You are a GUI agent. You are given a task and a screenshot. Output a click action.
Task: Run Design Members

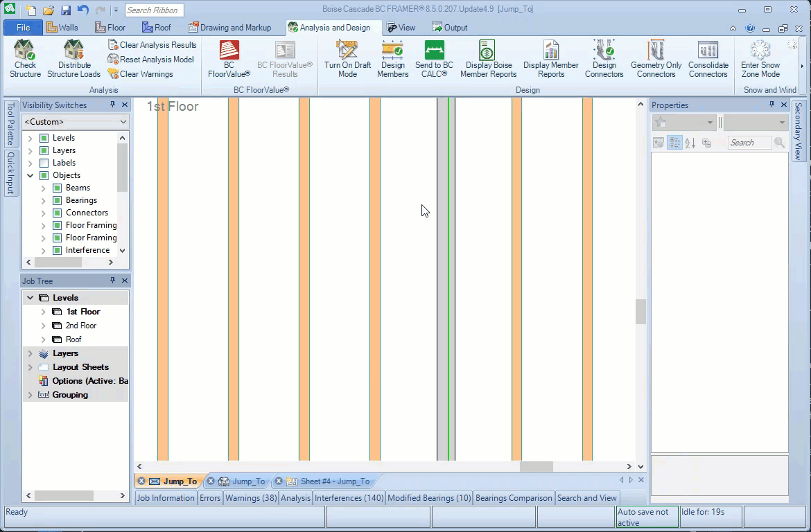[392, 59]
